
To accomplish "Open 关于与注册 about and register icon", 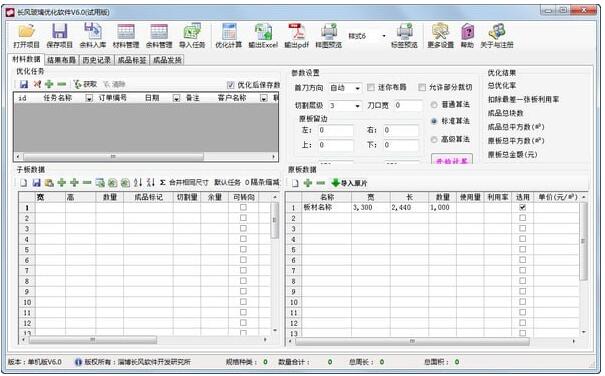I will pyautogui.click(x=497, y=31).
